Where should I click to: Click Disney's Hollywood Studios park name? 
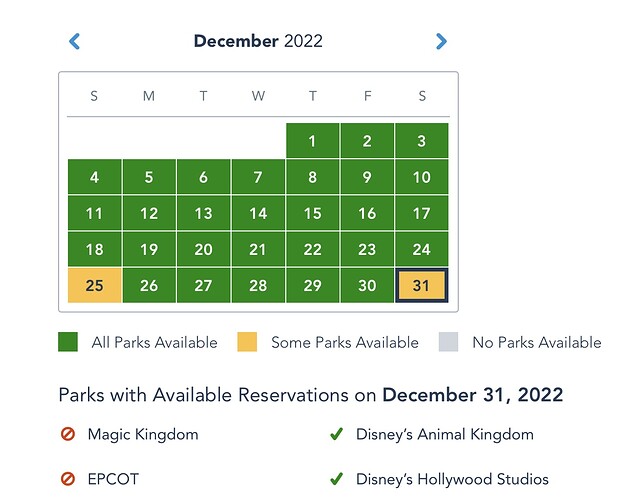coord(452,479)
